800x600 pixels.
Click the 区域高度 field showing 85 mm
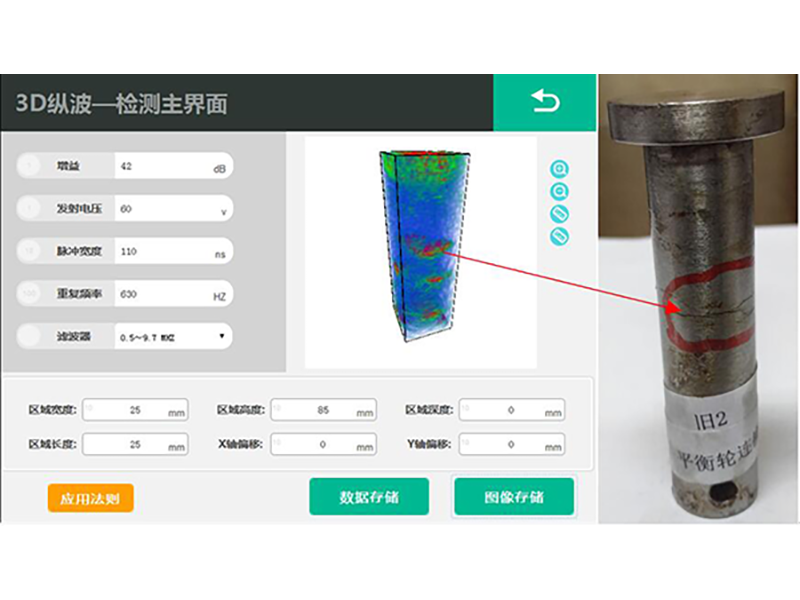(324, 410)
